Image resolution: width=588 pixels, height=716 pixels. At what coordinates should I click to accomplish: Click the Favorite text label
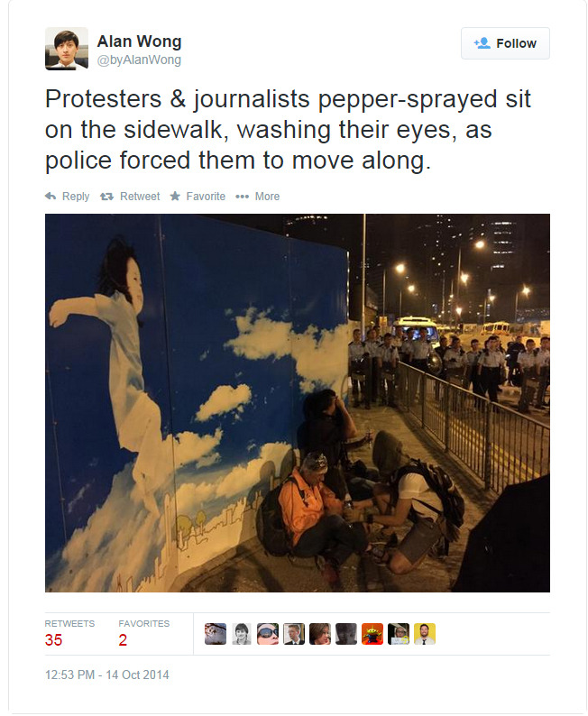coord(206,197)
